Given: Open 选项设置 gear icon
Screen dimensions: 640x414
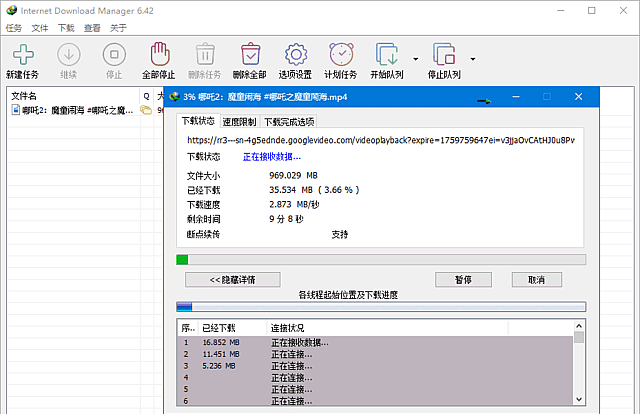Looking at the screenshot, I should coord(296,54).
